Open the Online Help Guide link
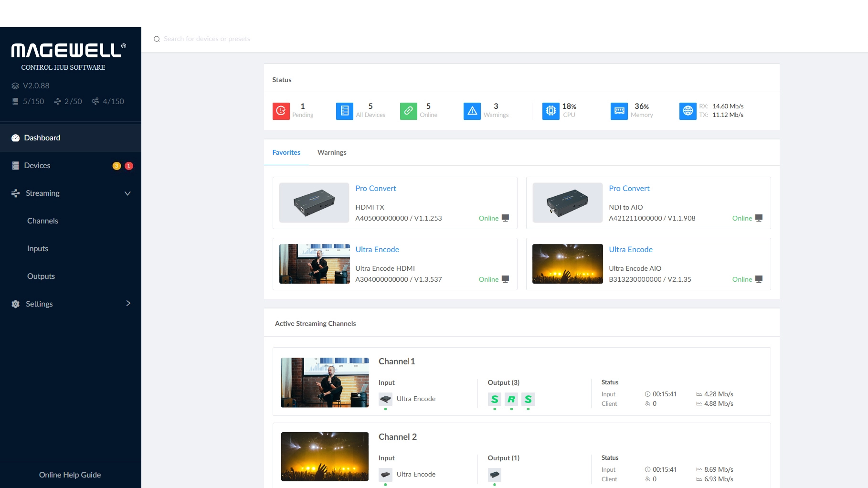868x488 pixels. pos(70,475)
